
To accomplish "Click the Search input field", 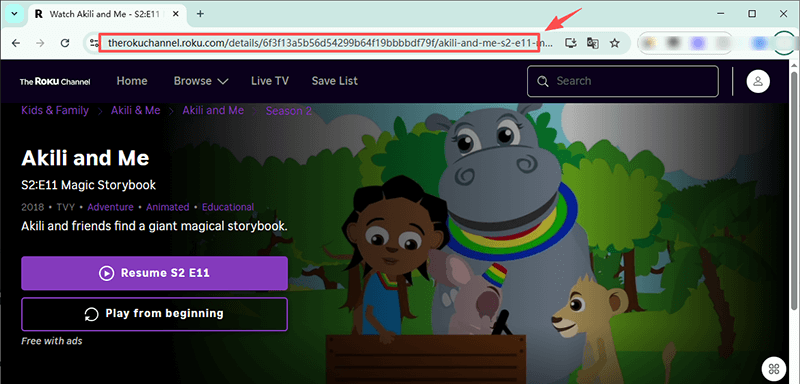I will point(622,81).
